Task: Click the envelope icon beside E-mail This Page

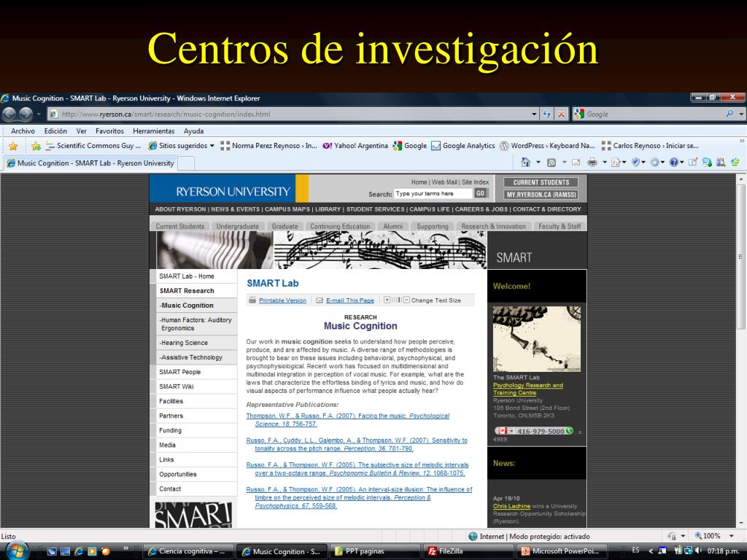Action: tap(320, 300)
